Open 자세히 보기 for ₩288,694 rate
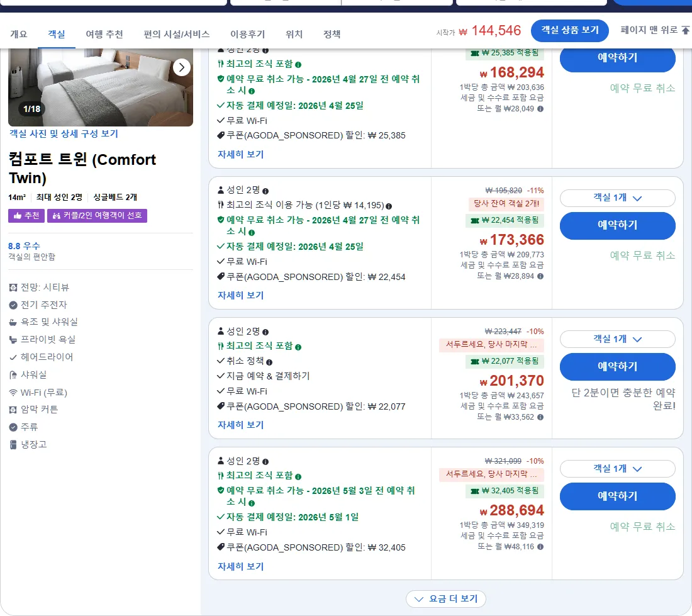The height and width of the screenshot is (616, 692). pyautogui.click(x=240, y=566)
